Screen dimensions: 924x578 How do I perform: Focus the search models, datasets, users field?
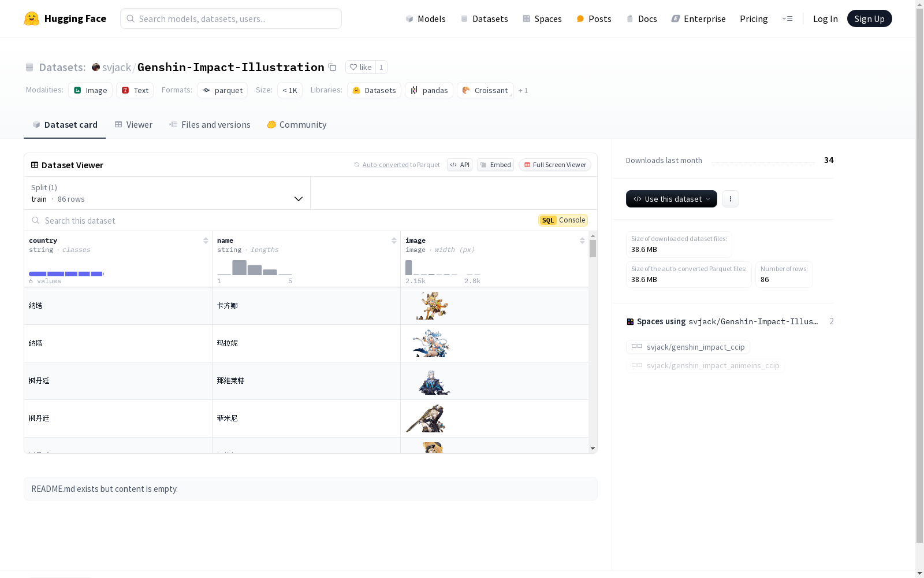pos(231,18)
